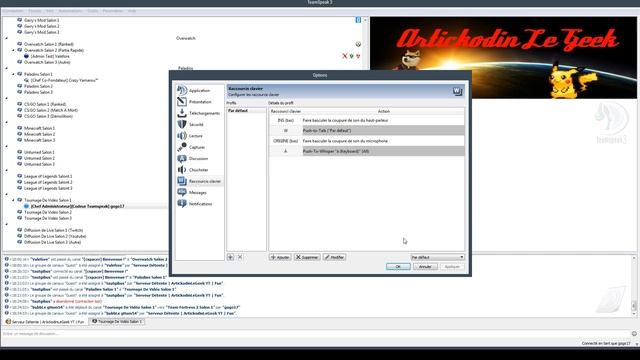
Task: Click the Action column header
Action: [383, 111]
